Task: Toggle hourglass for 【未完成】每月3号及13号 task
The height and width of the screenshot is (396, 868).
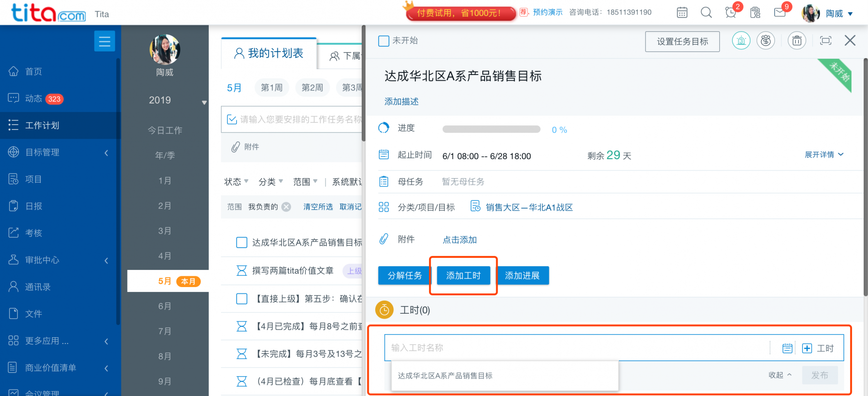Action: point(241,354)
